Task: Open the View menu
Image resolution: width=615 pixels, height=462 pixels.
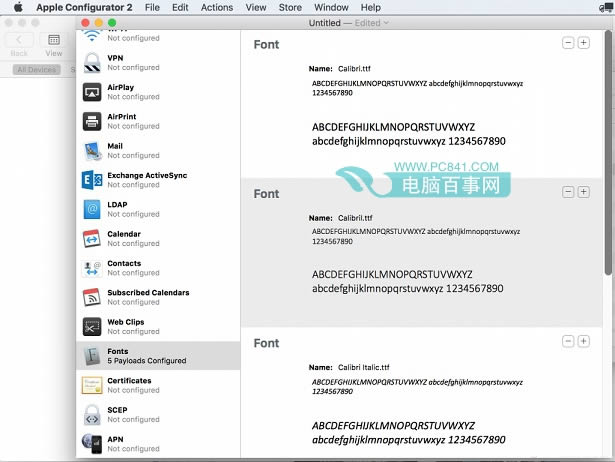Action: pyautogui.click(x=256, y=7)
